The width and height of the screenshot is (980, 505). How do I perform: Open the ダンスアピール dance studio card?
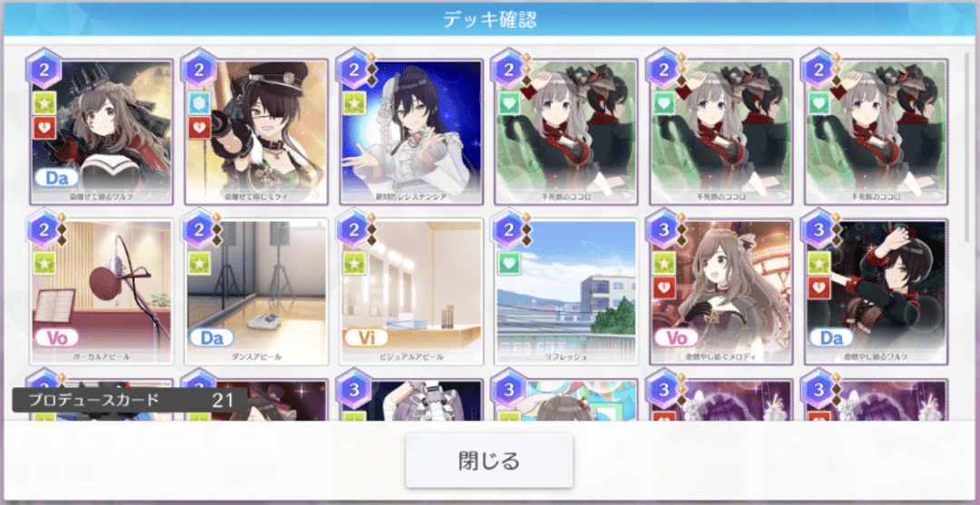coord(256,291)
